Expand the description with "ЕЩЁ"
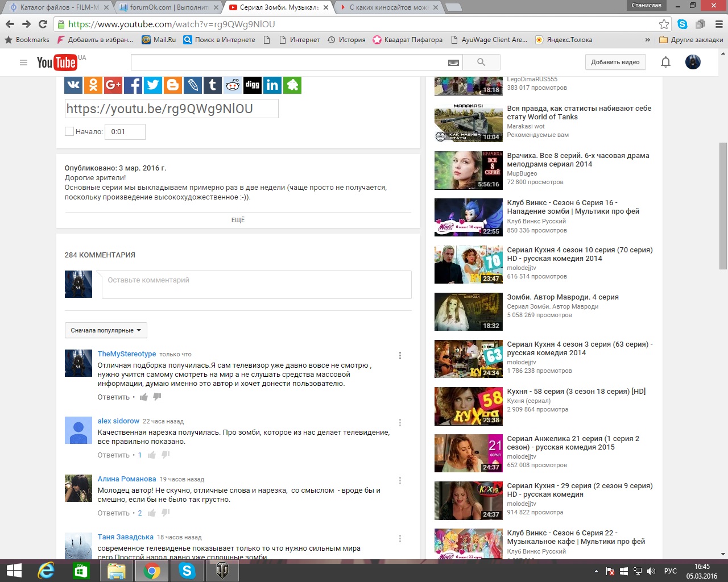The width and height of the screenshot is (728, 582). 238,220
